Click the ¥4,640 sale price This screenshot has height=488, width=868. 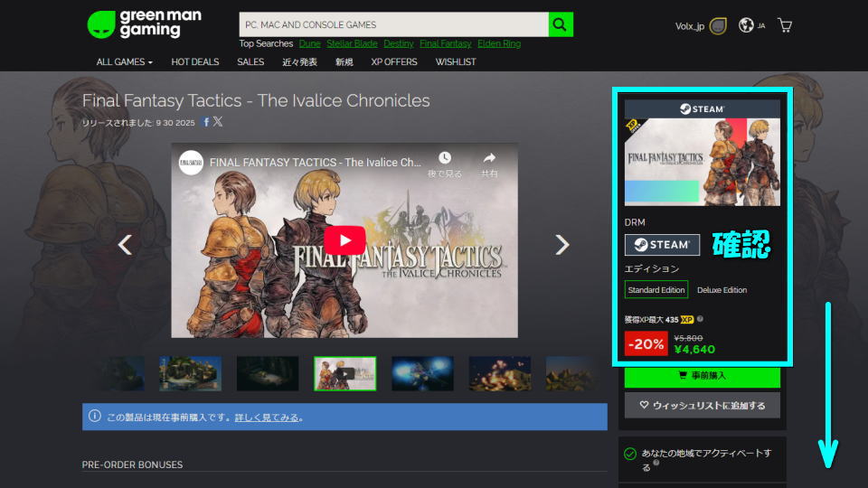click(x=694, y=350)
